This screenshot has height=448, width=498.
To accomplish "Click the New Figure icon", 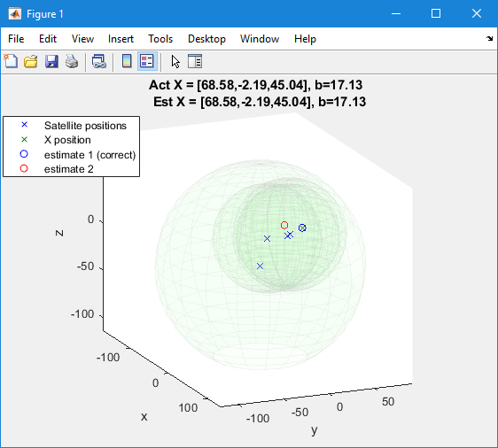I will click(11, 61).
